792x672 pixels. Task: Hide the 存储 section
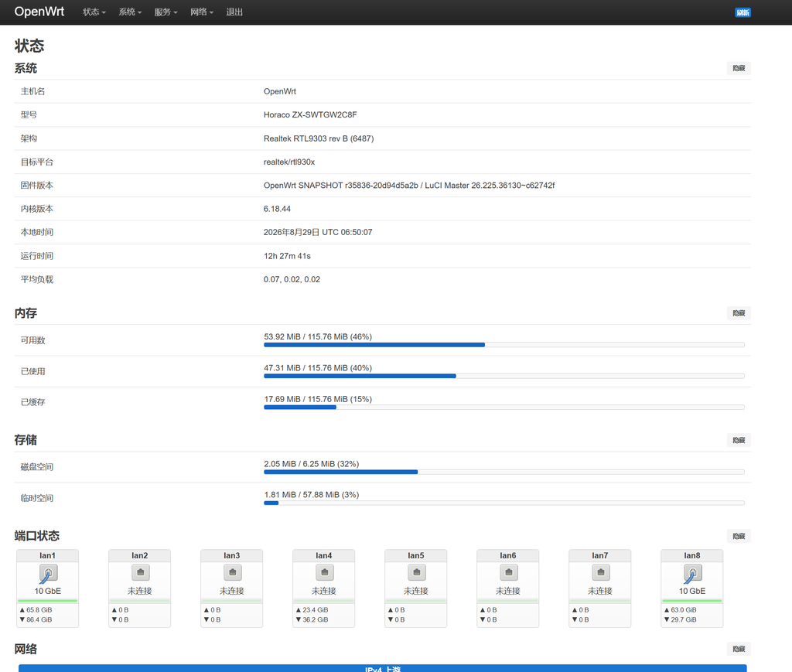coord(739,440)
